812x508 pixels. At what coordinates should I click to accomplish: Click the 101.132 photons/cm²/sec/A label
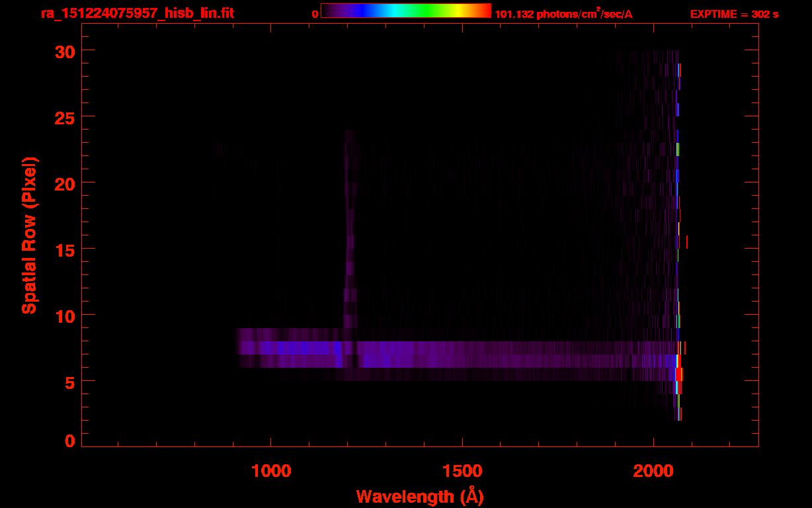coord(563,13)
